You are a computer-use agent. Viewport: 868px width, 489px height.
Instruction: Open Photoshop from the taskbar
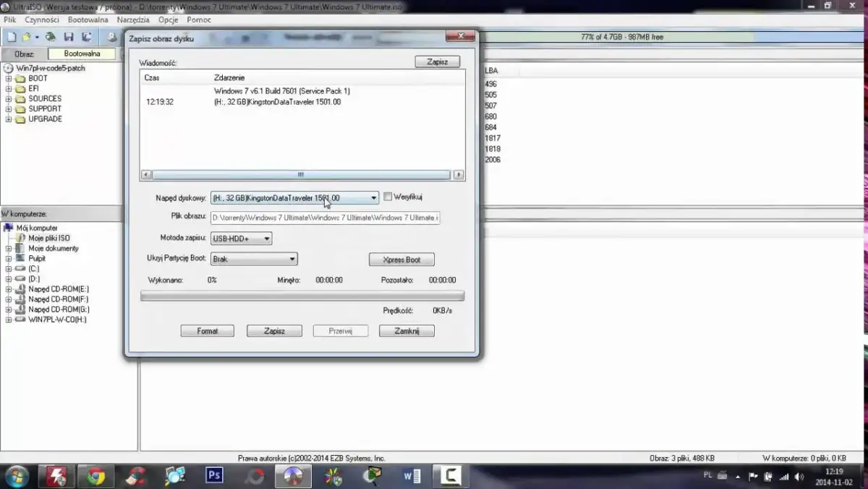[213, 475]
